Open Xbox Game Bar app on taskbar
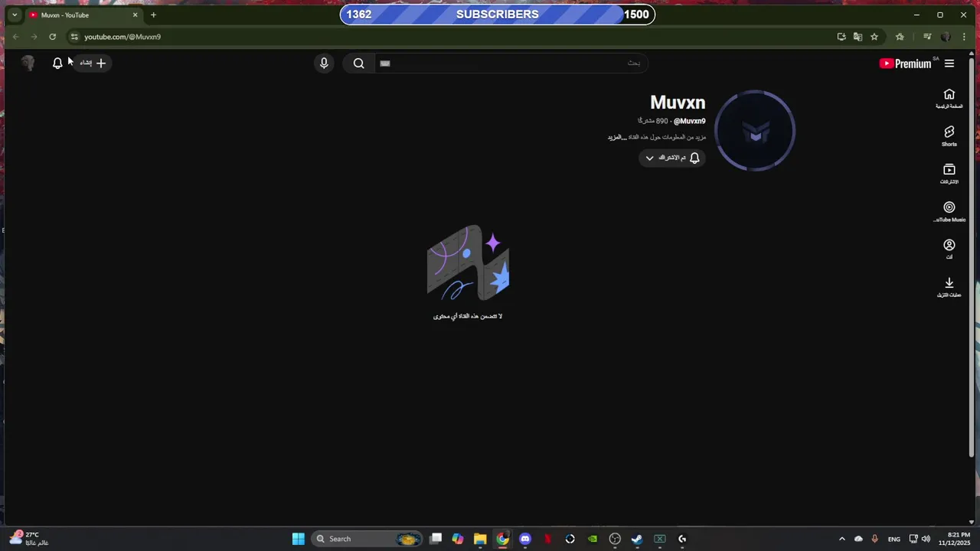This screenshot has height=551, width=980. (659, 539)
